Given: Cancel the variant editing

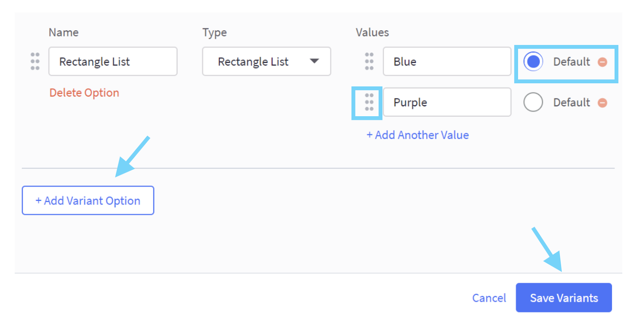Looking at the screenshot, I should [x=489, y=298].
